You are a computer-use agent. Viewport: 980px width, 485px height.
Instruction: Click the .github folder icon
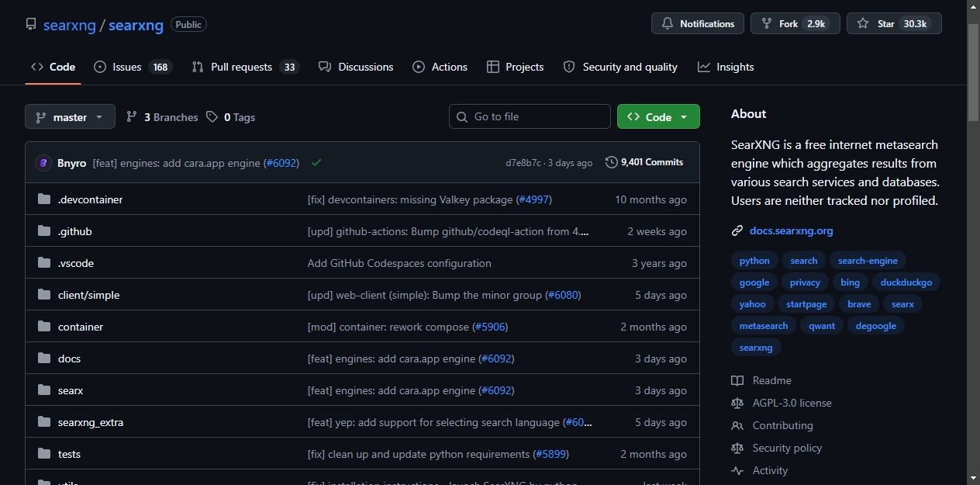point(44,231)
